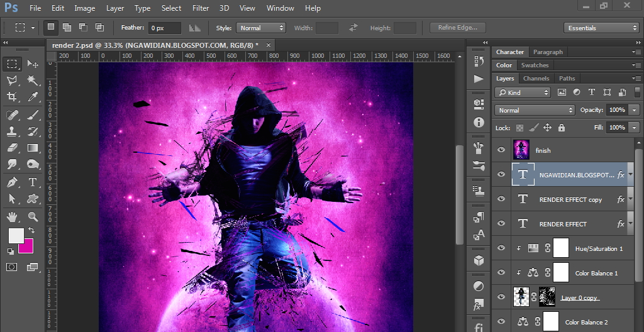Enable Quick Mask mode
The image size is (644, 332).
tap(12, 267)
